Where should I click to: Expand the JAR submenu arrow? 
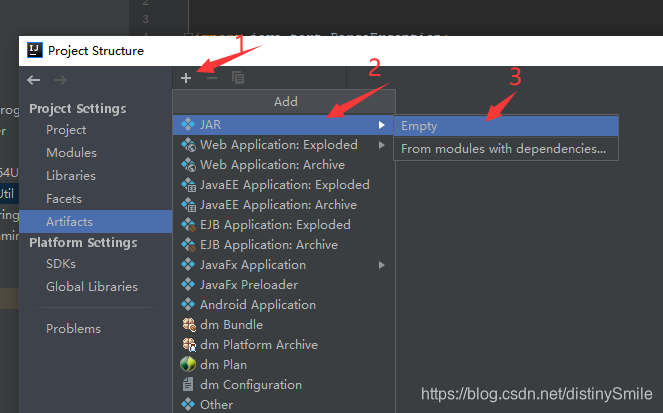coord(381,125)
